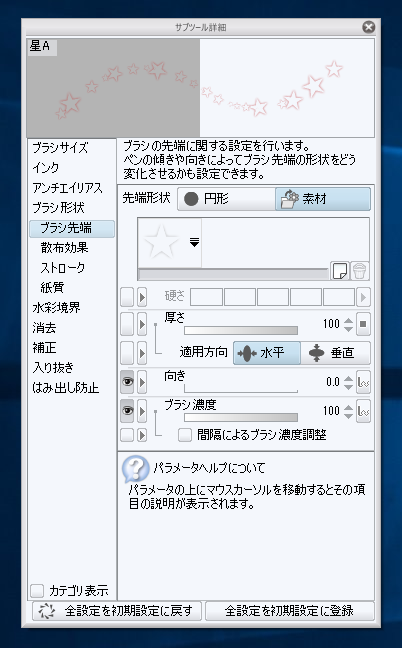Open the 水彩境界 category
This screenshot has height=648, width=402.
pyautogui.click(x=56, y=308)
